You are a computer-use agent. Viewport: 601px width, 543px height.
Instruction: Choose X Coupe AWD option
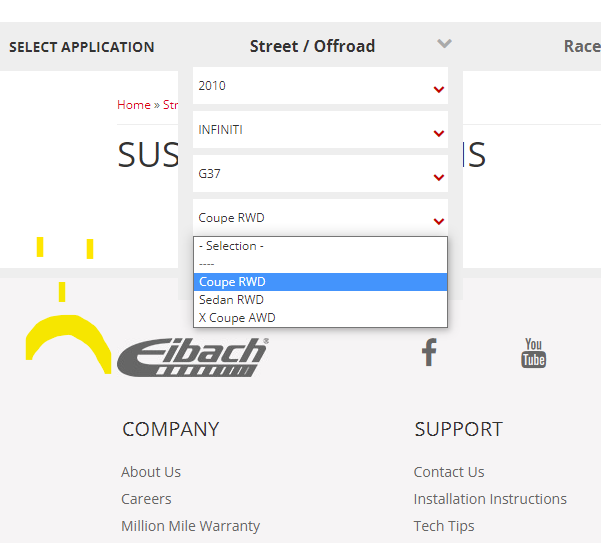[237, 318]
